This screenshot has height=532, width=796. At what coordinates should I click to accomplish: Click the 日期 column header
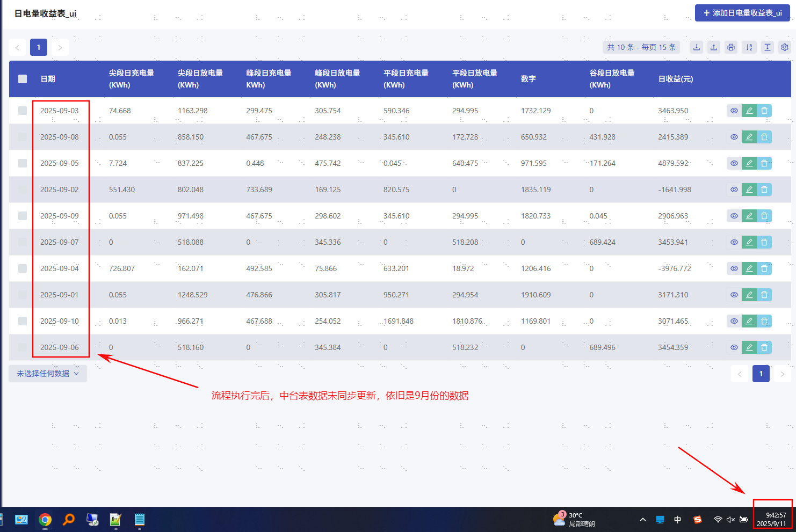(x=48, y=79)
